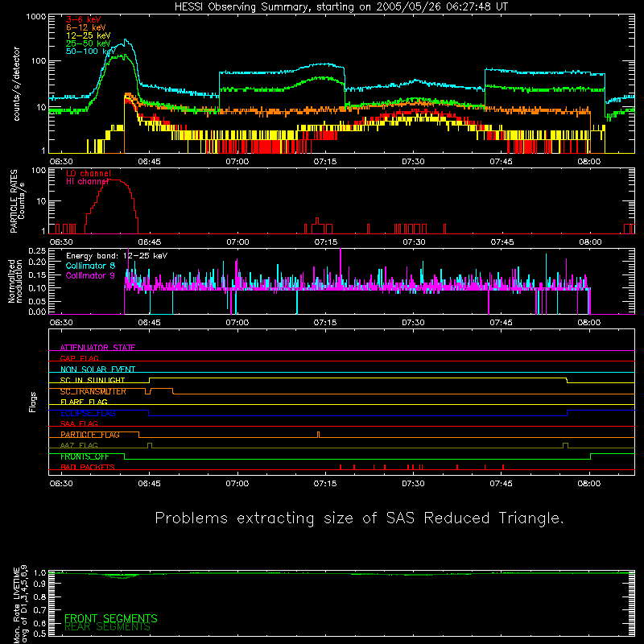Select the REAR SEGMENTS legend label
Viewport: 644px width, 644px height.
pos(107,626)
